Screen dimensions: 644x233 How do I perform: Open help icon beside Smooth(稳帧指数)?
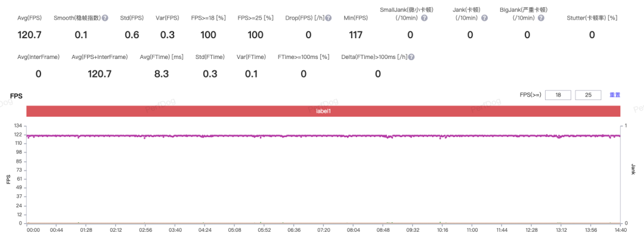105,18
